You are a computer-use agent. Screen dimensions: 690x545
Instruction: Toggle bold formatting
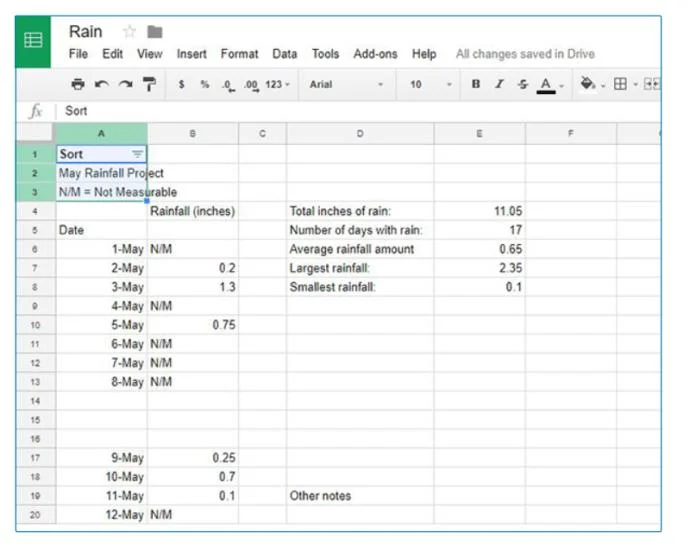476,84
